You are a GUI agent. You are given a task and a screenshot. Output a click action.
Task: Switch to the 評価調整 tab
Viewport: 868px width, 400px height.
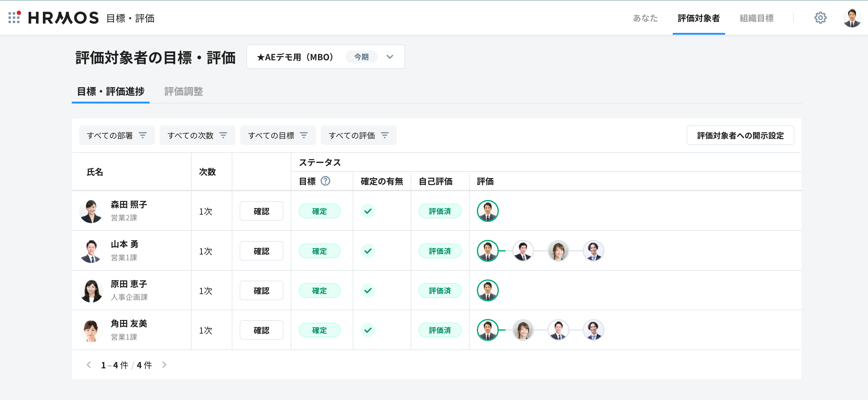(x=184, y=91)
